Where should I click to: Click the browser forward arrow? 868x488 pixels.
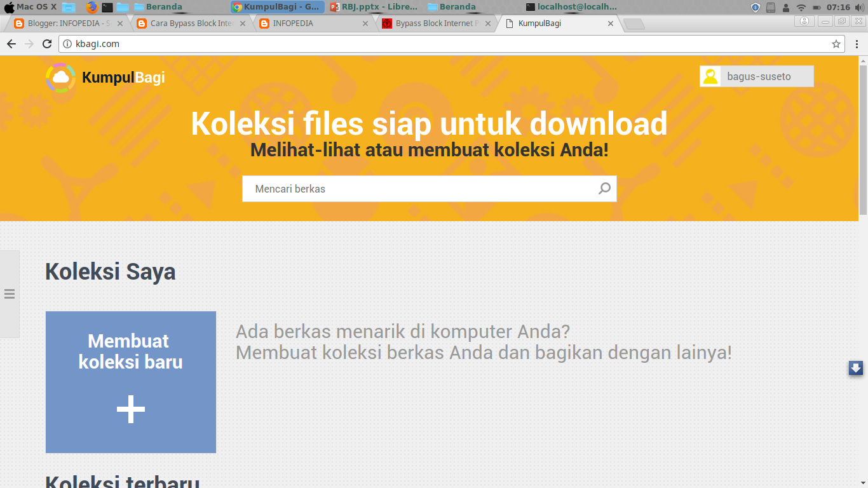click(29, 44)
